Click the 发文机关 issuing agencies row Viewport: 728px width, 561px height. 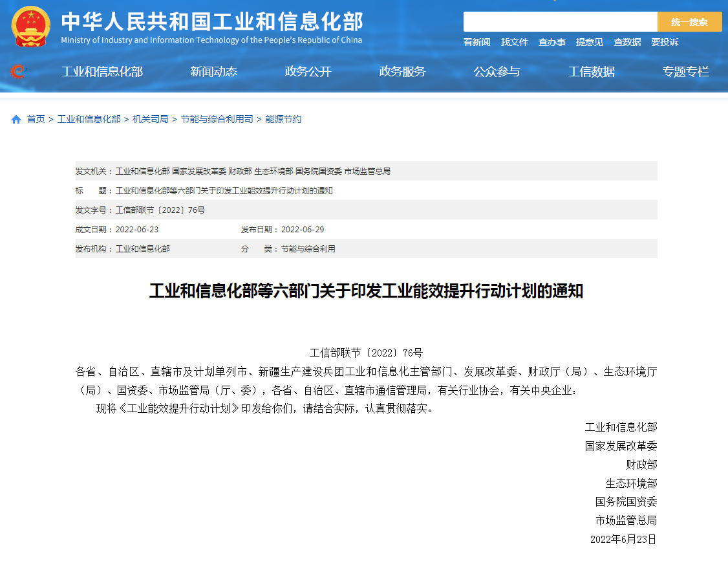click(367, 171)
